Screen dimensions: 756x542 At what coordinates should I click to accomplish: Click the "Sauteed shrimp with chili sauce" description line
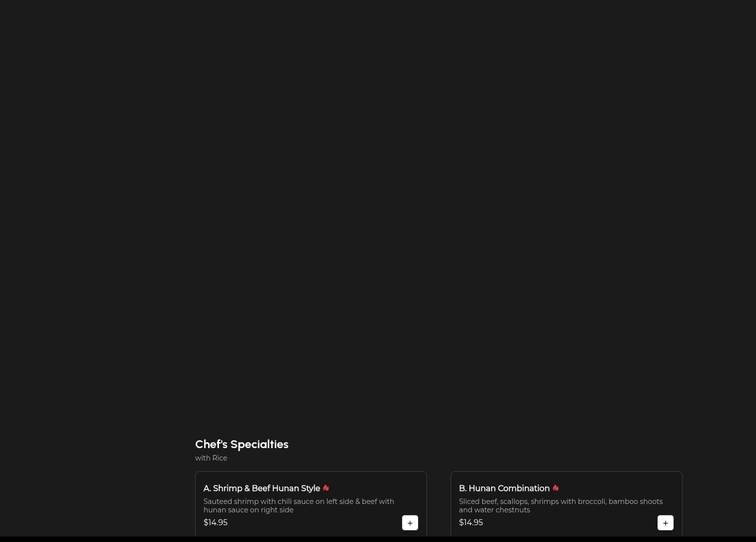(298, 501)
